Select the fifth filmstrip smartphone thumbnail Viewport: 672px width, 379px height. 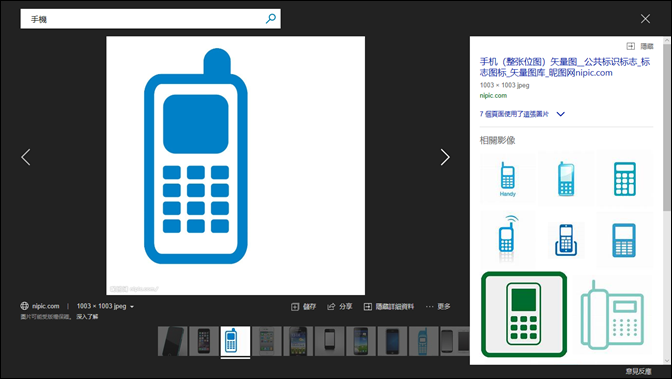click(298, 341)
